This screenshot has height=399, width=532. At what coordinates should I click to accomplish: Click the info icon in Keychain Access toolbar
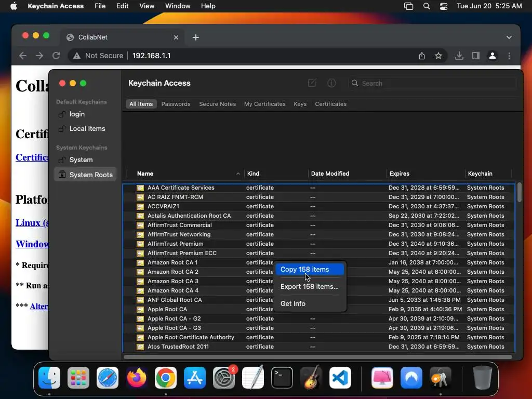[x=331, y=83]
